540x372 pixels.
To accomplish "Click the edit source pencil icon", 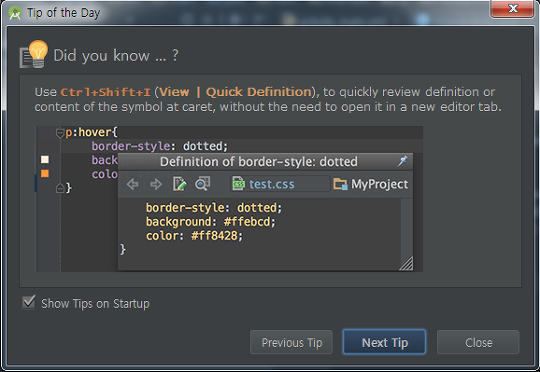I will pos(179,184).
